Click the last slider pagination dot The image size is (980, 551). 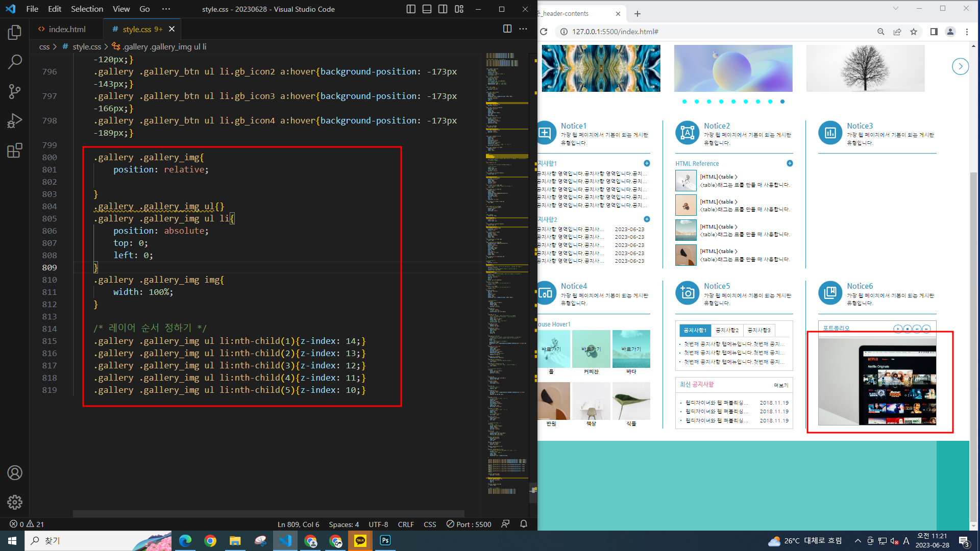point(782,102)
